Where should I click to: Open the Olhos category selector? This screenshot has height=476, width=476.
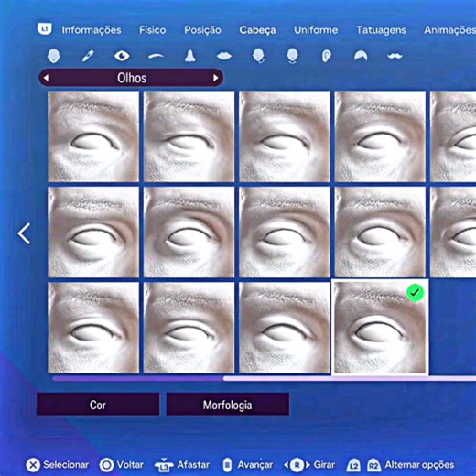click(x=131, y=78)
